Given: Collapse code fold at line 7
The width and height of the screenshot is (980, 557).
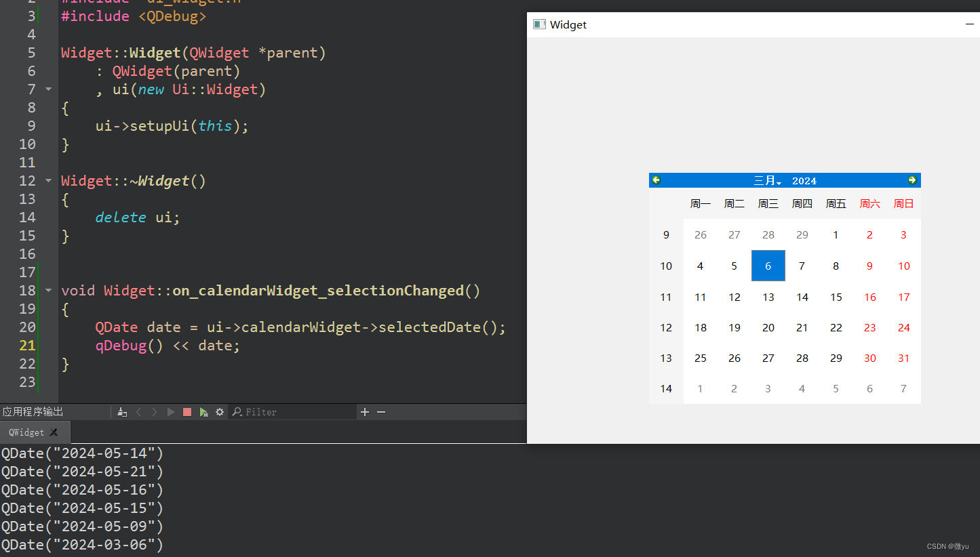Looking at the screenshot, I should click(x=48, y=89).
